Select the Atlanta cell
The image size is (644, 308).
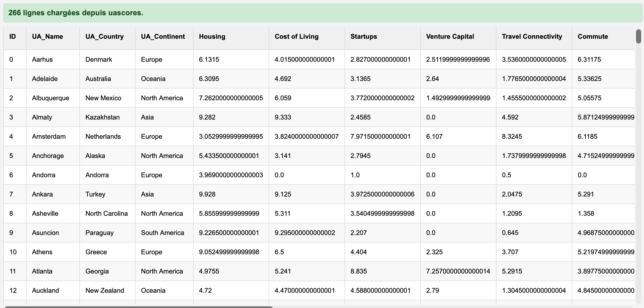(53, 271)
